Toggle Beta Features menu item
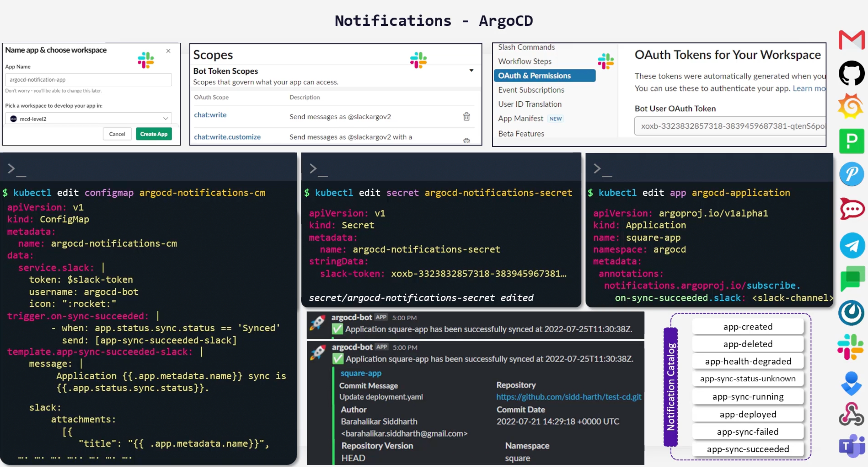Screen dimensions: 868x467 click(521, 133)
